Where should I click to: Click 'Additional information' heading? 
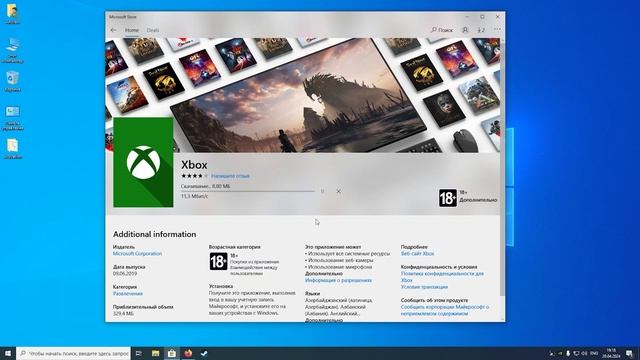click(x=154, y=234)
